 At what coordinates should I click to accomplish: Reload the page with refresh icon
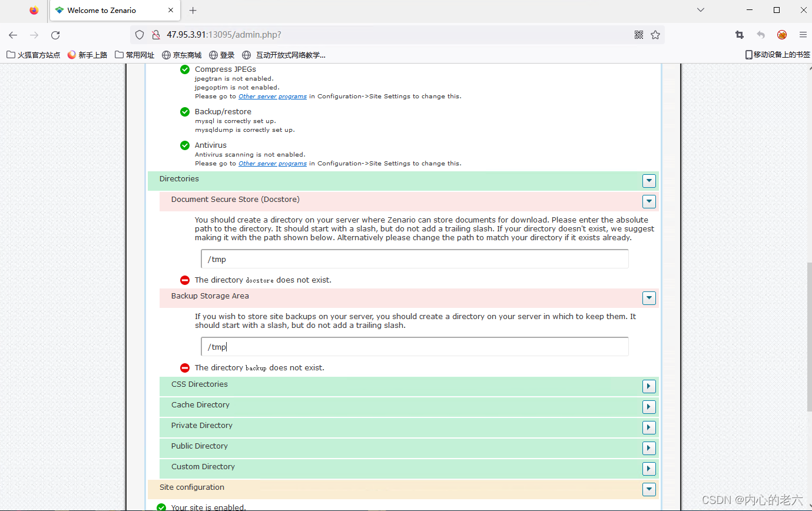click(x=55, y=35)
